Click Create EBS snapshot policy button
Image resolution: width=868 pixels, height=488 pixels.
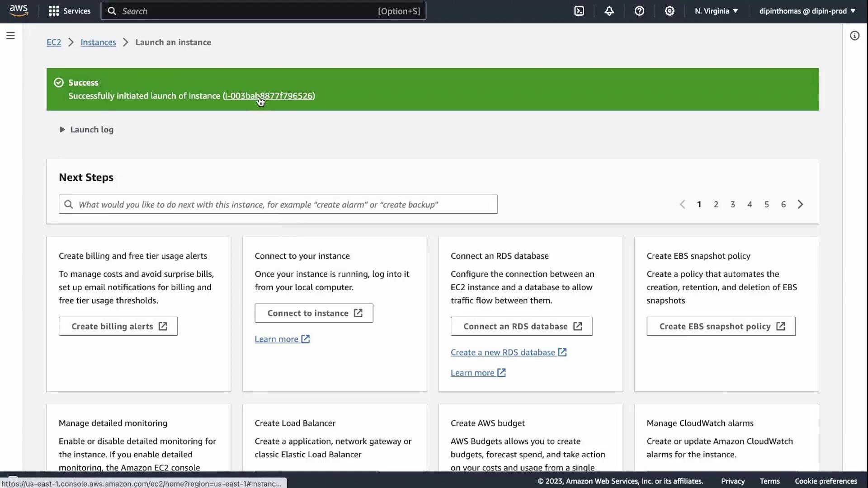point(721,326)
